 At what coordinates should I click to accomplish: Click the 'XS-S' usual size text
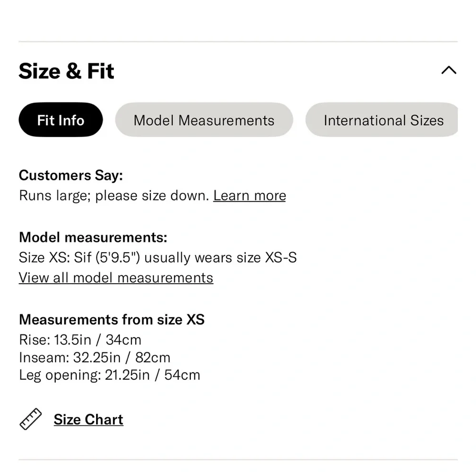tap(281, 258)
